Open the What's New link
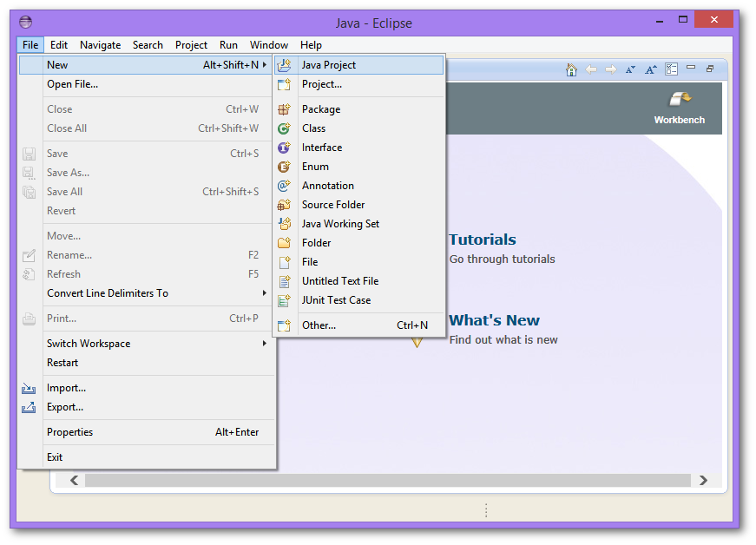The height and width of the screenshot is (545, 756). (494, 320)
